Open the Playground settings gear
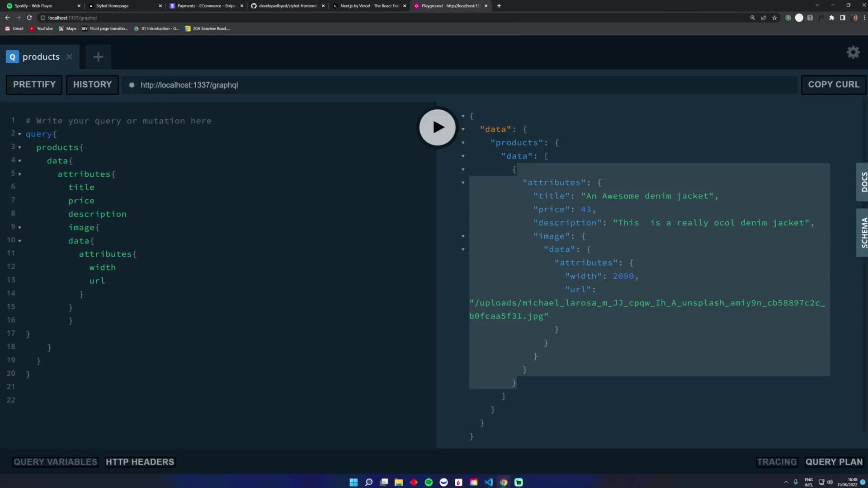Screen dimensions: 868x488 [x=853, y=52]
